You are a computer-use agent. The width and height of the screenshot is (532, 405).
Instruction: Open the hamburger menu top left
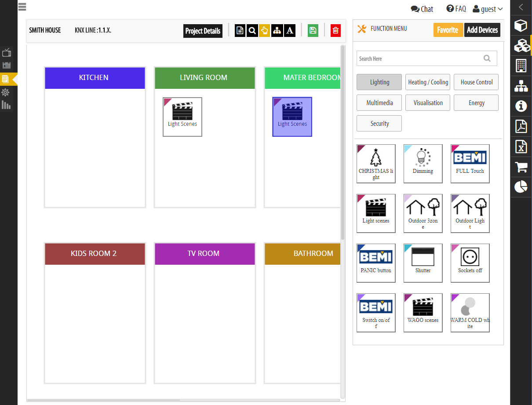point(22,7)
